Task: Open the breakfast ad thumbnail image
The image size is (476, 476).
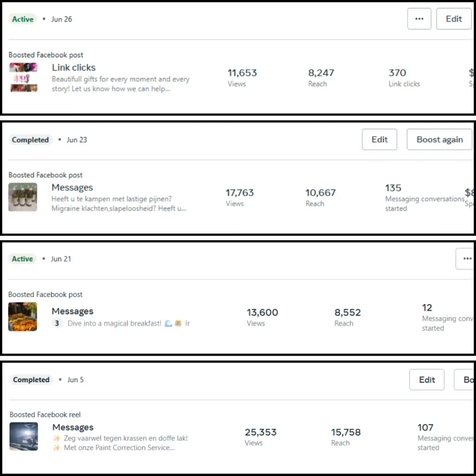Action: [x=23, y=317]
